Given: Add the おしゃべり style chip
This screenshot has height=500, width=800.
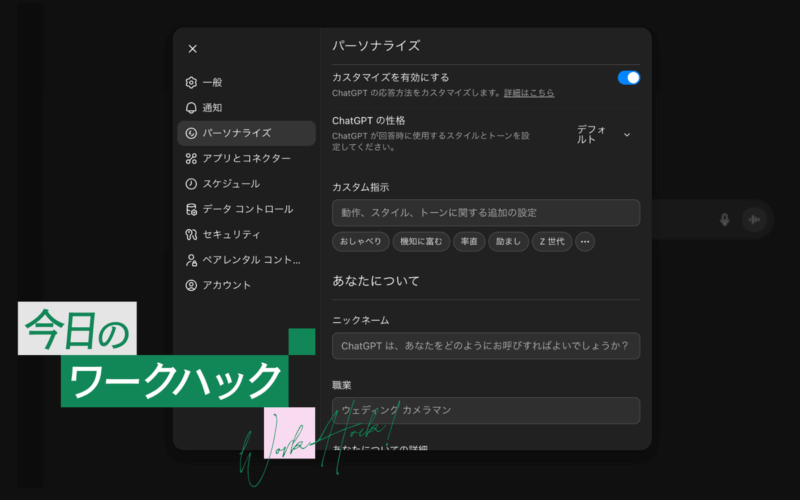Looking at the screenshot, I should [360, 241].
